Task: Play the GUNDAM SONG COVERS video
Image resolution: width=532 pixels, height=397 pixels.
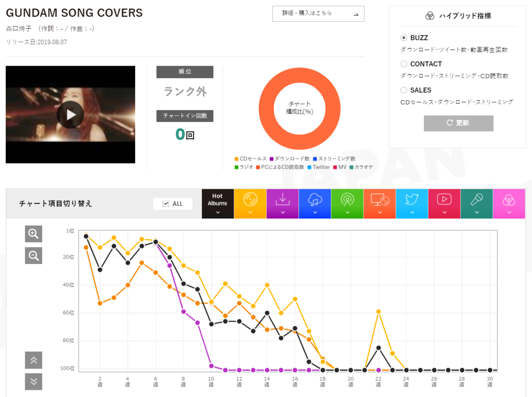Action: click(70, 115)
